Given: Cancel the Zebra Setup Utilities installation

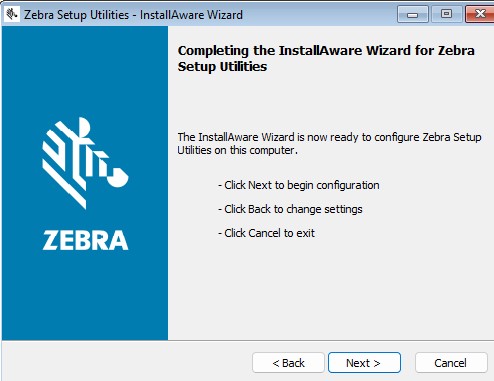Looking at the screenshot, I should pos(451,363).
